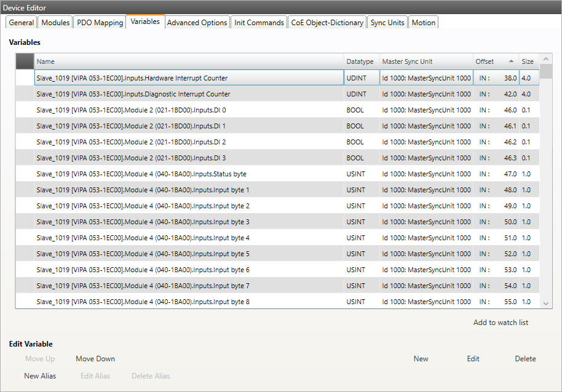Sort by the Offset column arrow
Screen dimensions: 562x392
[x=511, y=61]
